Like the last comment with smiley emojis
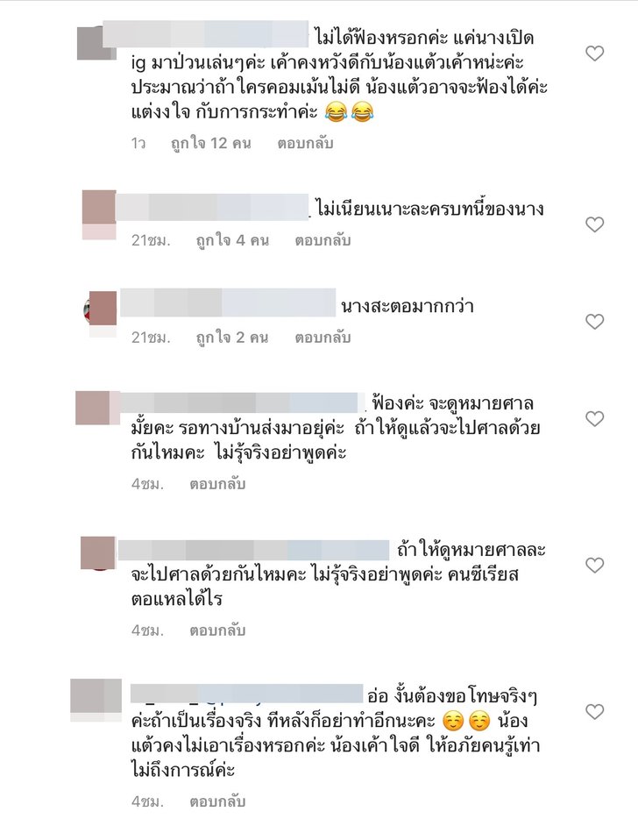The width and height of the screenshot is (638, 840). coord(595,712)
